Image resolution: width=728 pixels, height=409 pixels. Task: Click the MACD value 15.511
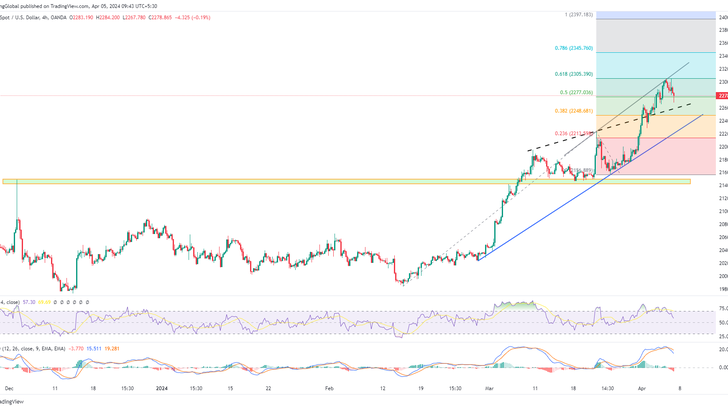coord(94,348)
